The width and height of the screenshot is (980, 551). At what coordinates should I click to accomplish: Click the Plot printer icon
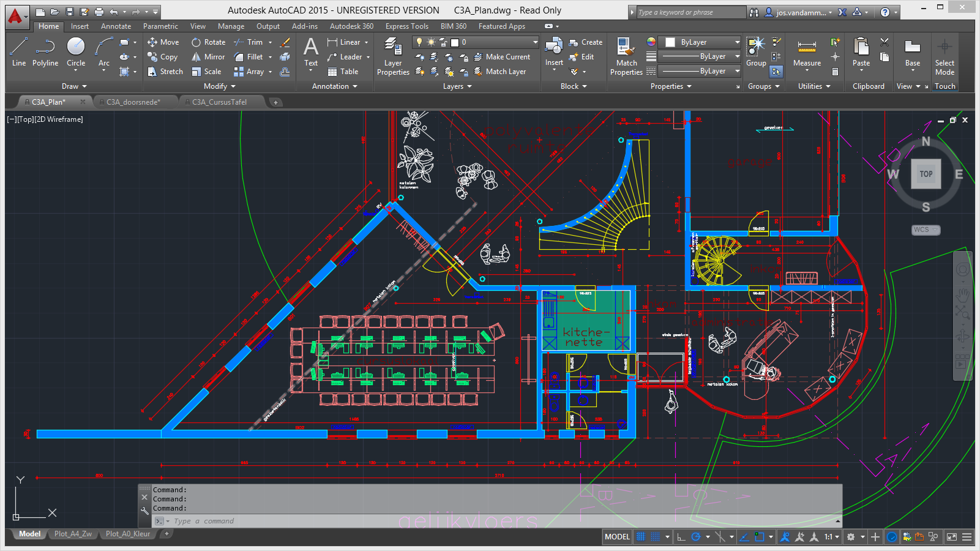click(99, 12)
